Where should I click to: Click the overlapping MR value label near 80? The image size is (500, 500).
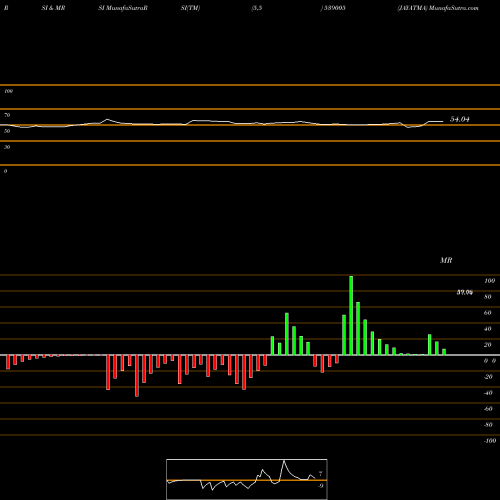(x=465, y=293)
